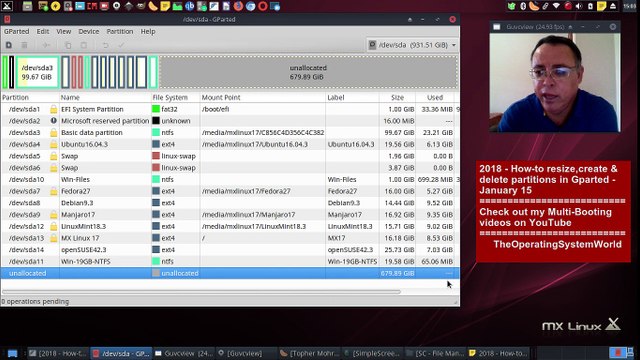Click the yellow sticky notes launcher icon

click(165, 6)
